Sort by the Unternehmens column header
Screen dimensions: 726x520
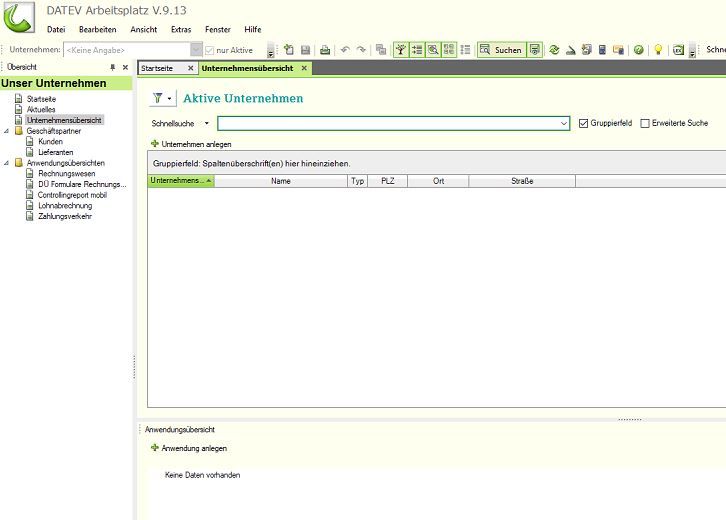181,181
